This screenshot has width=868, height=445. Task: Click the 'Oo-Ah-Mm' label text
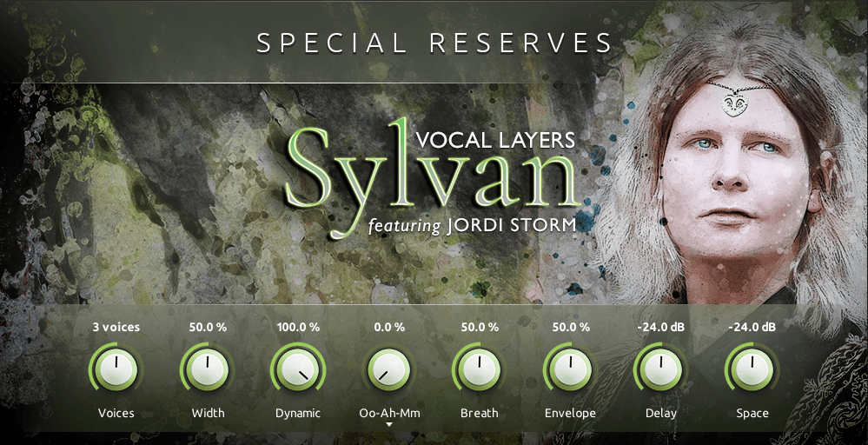point(390,413)
